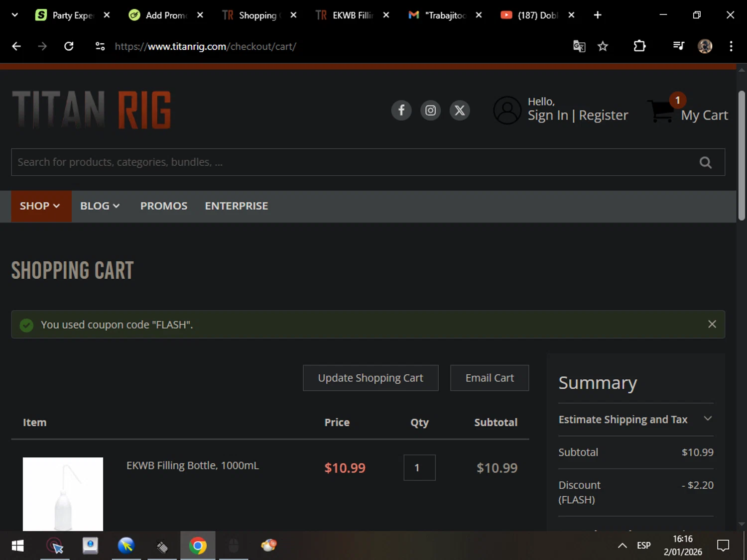Click the page vertical scrollbar thumb
The width and height of the screenshot is (747, 560).
click(x=742, y=155)
